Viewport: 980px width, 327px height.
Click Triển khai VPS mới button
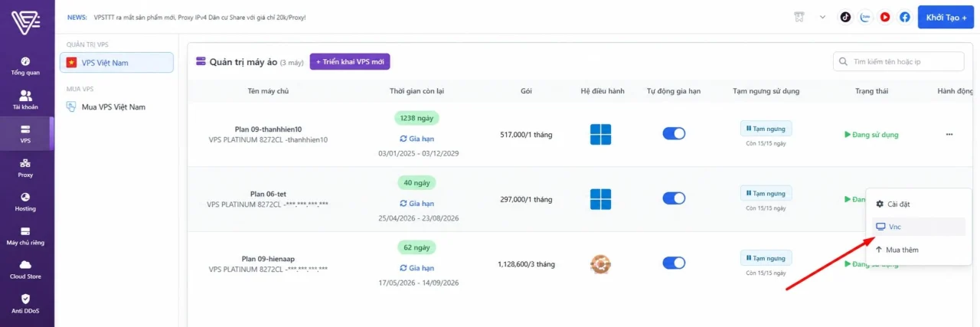(350, 62)
